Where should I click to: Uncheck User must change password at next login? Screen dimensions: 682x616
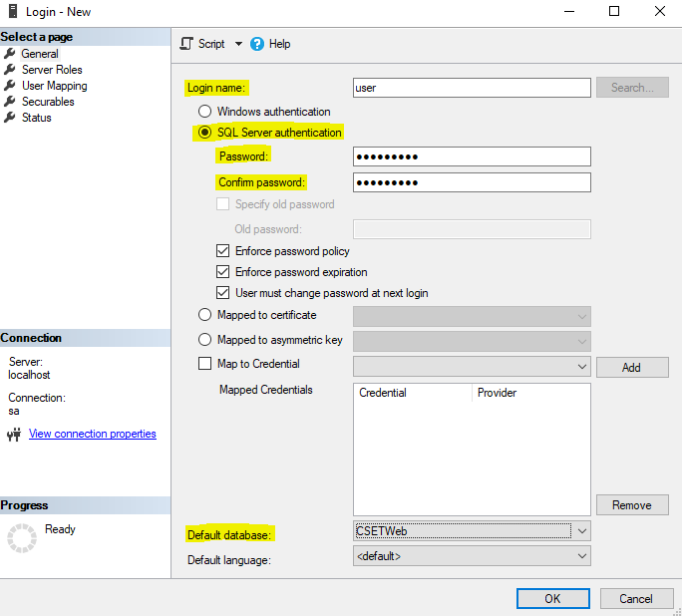pos(222,293)
